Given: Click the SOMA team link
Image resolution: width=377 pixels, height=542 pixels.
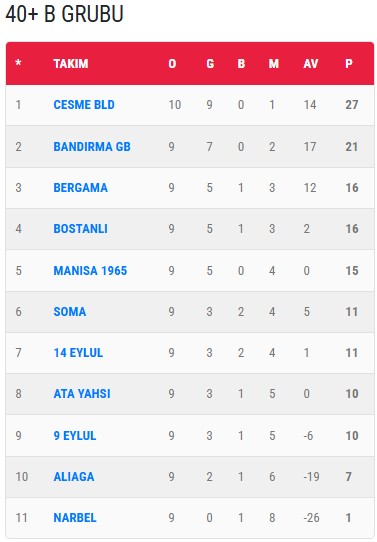Looking at the screenshot, I should [x=70, y=312].
